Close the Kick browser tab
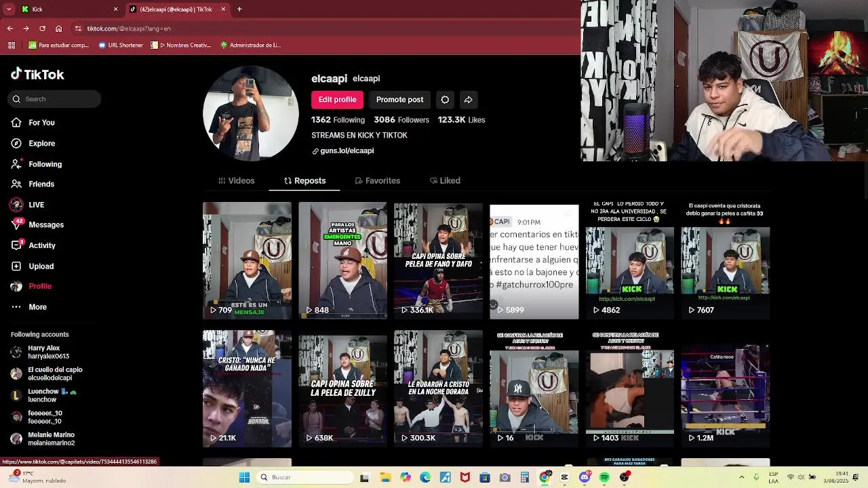Image resolution: width=868 pixels, height=488 pixels. [x=115, y=9]
